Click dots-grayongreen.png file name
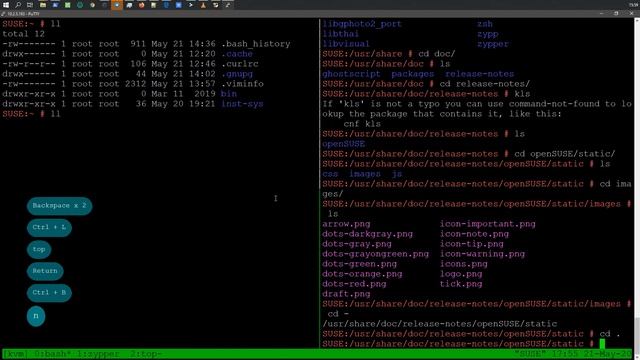 (x=376, y=254)
